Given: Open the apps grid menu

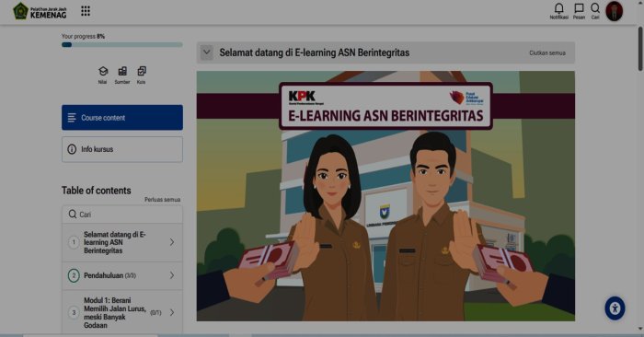Looking at the screenshot, I should (x=86, y=11).
